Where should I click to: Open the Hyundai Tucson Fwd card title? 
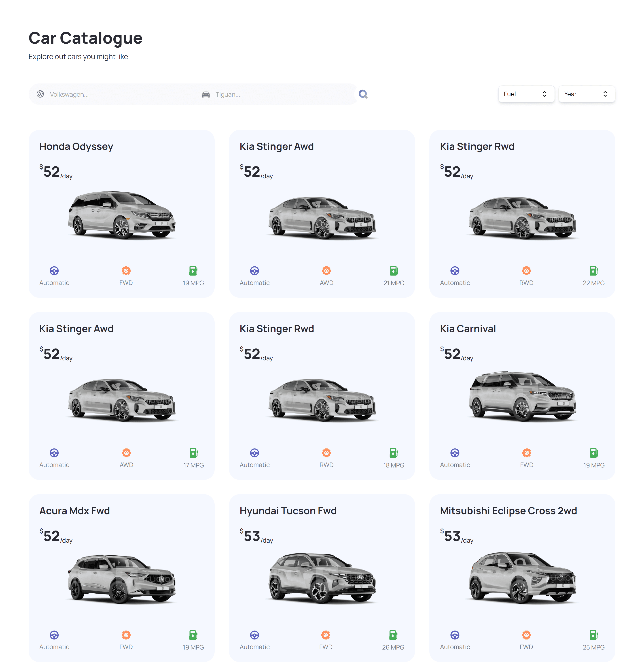(288, 510)
